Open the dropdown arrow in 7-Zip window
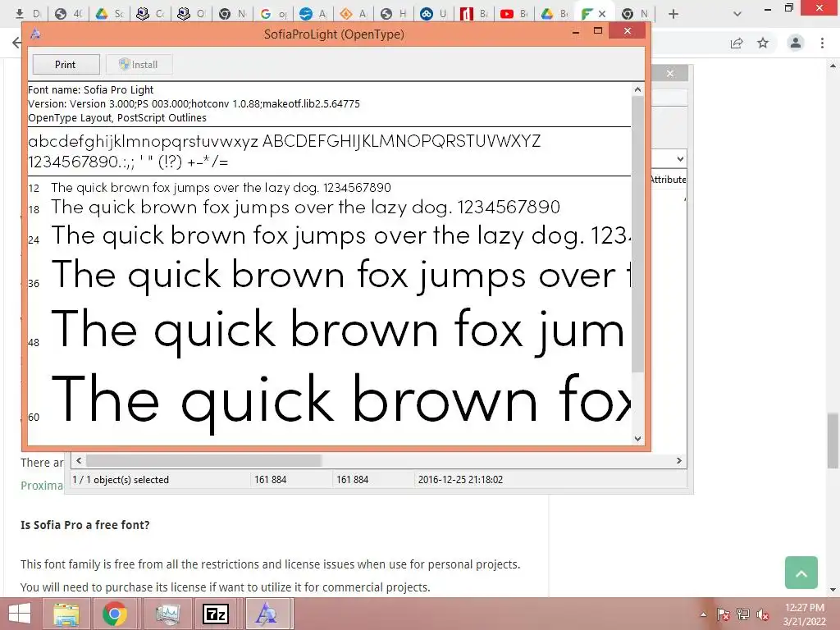The image size is (840, 630). pos(680,159)
